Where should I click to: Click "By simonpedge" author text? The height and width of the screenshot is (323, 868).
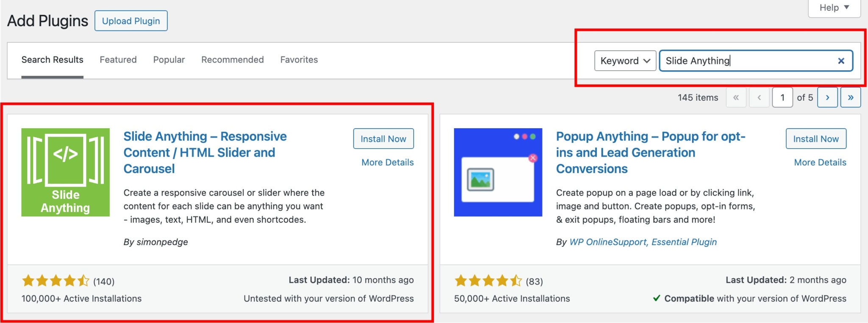156,242
